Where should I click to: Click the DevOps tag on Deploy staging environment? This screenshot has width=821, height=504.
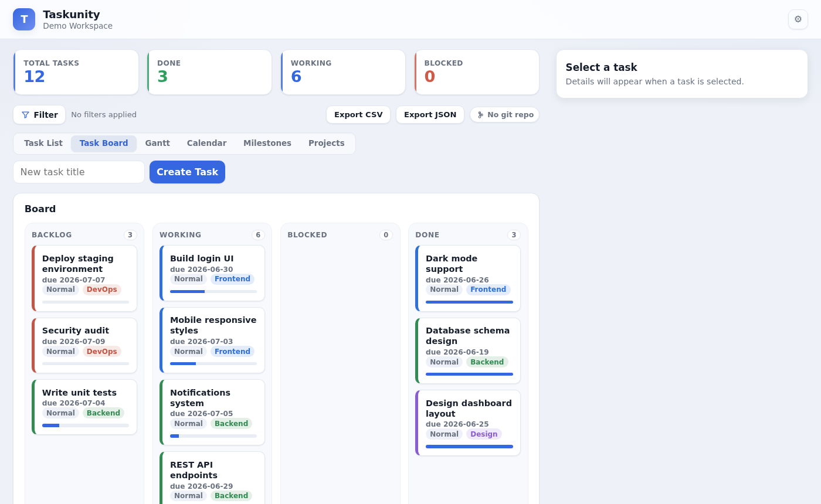click(102, 290)
